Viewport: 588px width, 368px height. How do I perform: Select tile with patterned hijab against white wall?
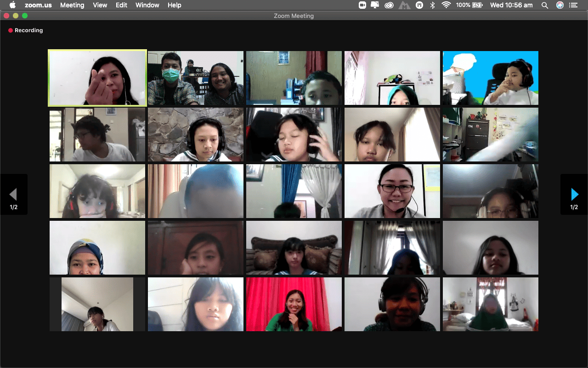97,248
